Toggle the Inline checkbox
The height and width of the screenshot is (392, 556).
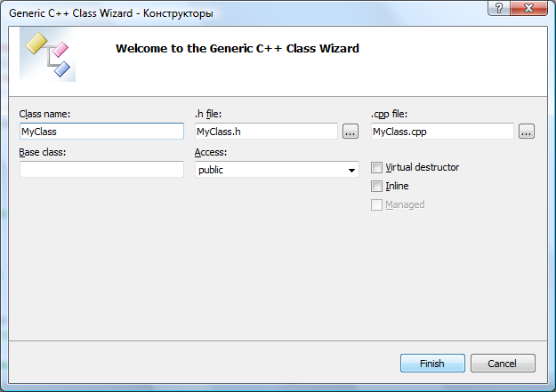click(x=376, y=186)
